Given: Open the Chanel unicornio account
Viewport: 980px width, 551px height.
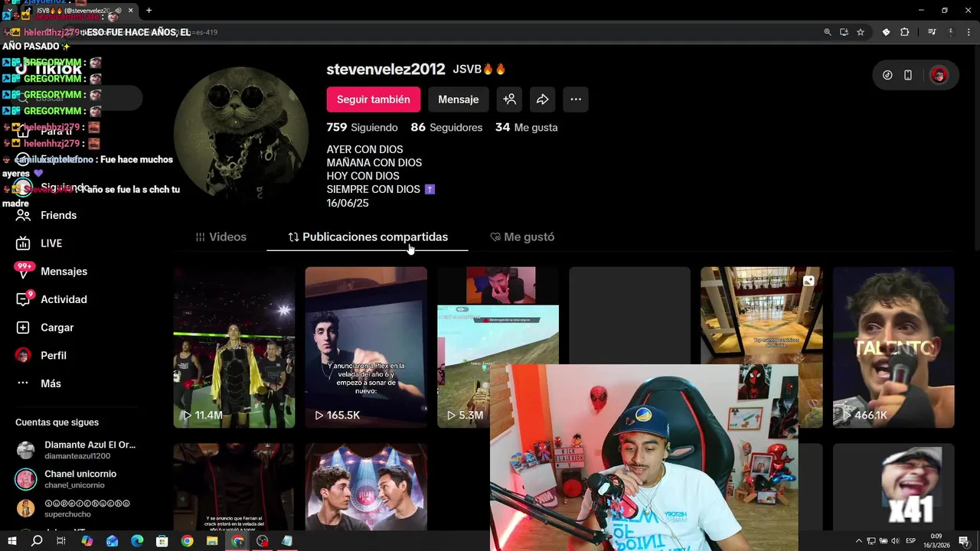Looking at the screenshot, I should pyautogui.click(x=67, y=479).
